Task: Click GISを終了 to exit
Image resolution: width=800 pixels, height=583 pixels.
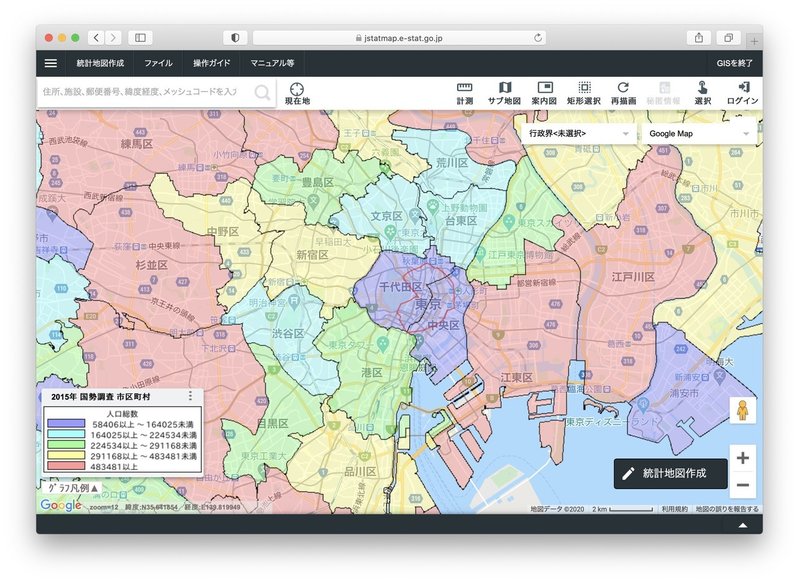Action: point(734,63)
